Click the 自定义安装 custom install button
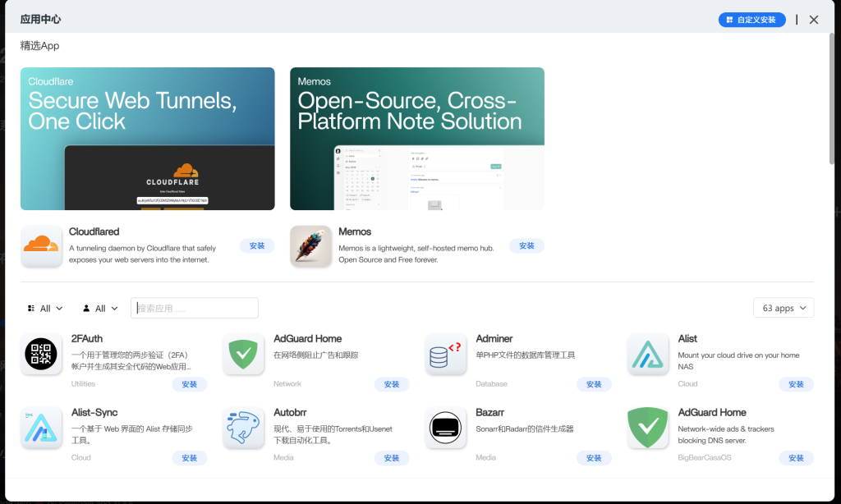Image resolution: width=841 pixels, height=504 pixels. pyautogui.click(x=752, y=20)
